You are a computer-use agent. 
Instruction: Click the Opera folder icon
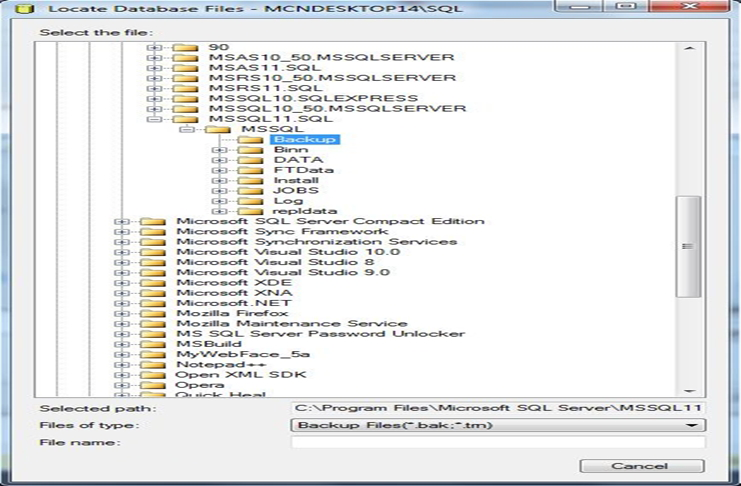[152, 385]
